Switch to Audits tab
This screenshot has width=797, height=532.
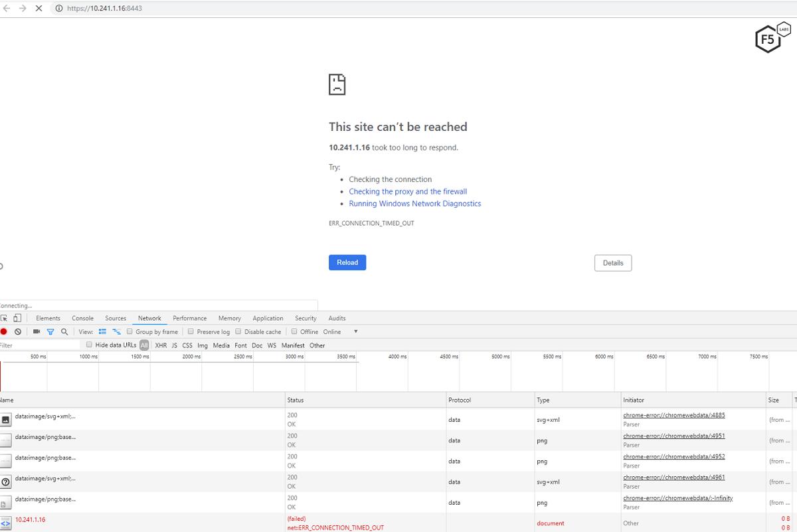pyautogui.click(x=337, y=318)
